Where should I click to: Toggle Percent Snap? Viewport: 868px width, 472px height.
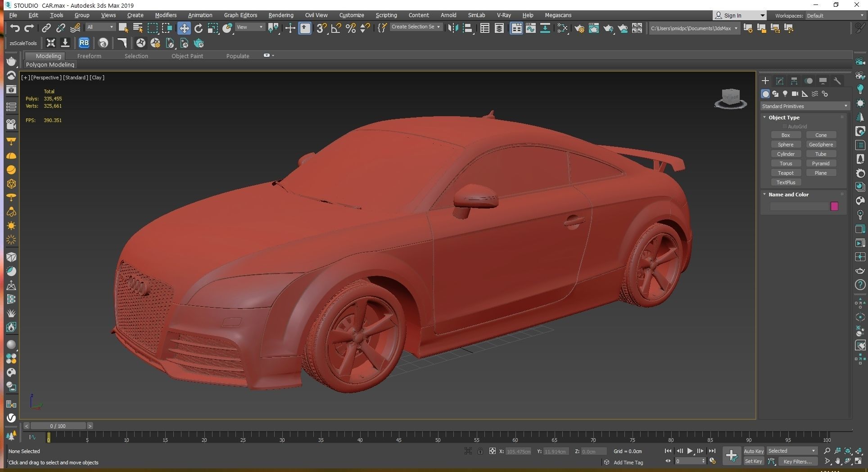click(351, 28)
